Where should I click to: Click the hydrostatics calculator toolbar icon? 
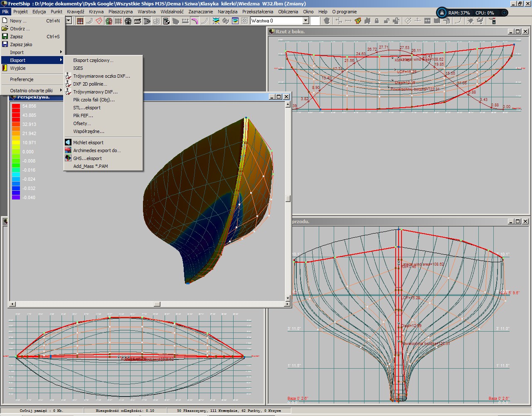click(x=166, y=21)
